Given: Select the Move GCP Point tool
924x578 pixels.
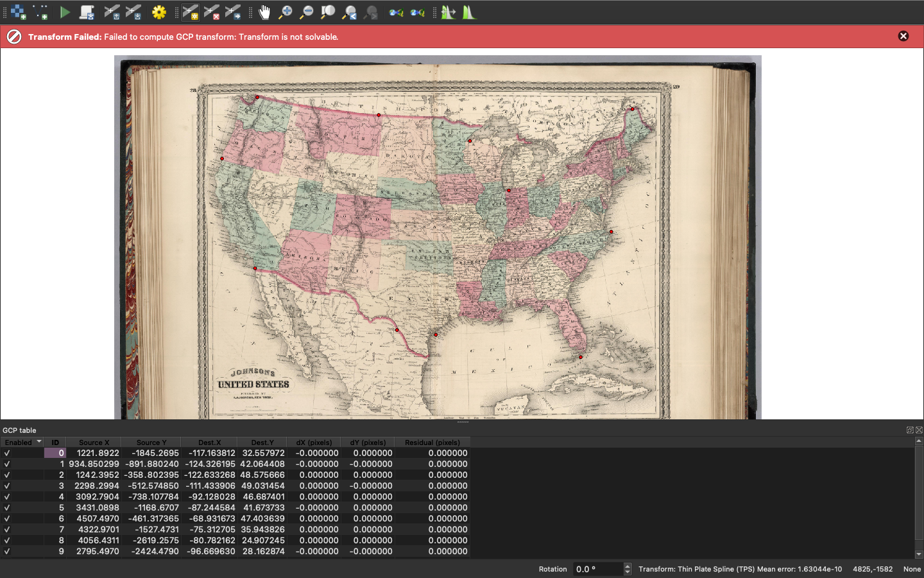Looking at the screenshot, I should [x=234, y=12].
